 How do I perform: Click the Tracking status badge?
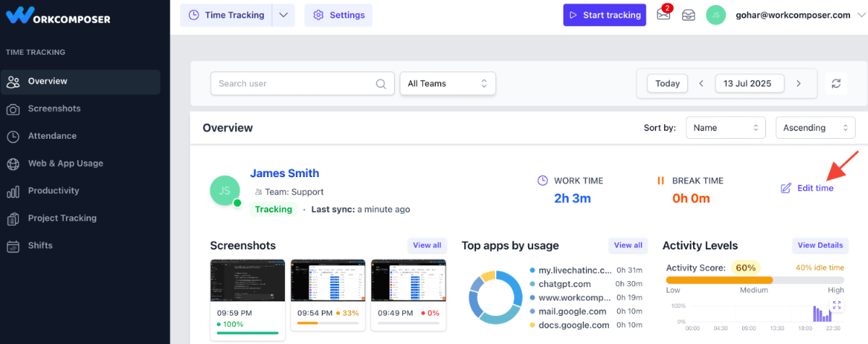pyautogui.click(x=273, y=210)
